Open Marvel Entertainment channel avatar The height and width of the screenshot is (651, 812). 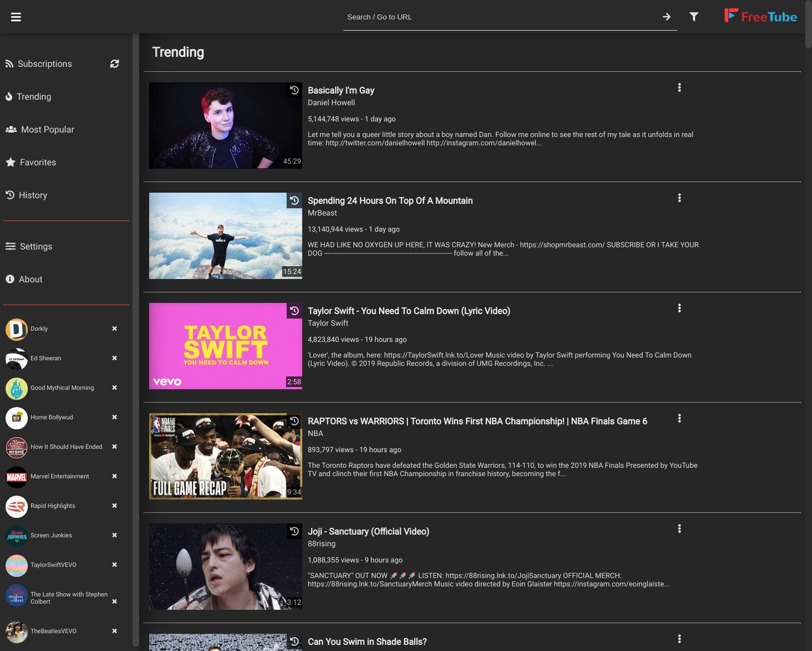17,477
